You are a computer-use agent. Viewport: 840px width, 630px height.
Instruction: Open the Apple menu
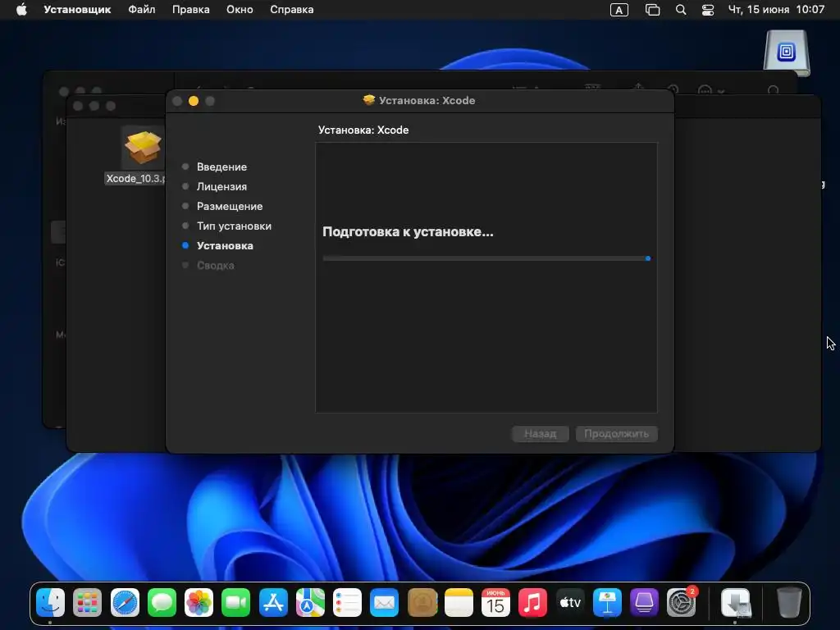[21, 10]
